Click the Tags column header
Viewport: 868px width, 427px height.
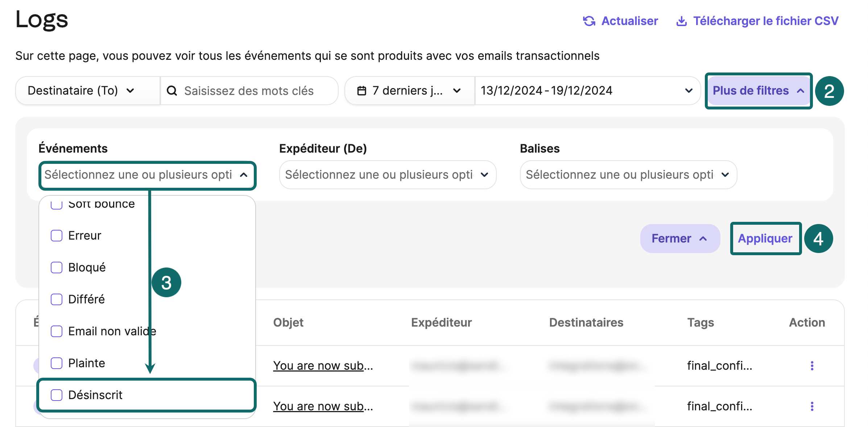700,323
